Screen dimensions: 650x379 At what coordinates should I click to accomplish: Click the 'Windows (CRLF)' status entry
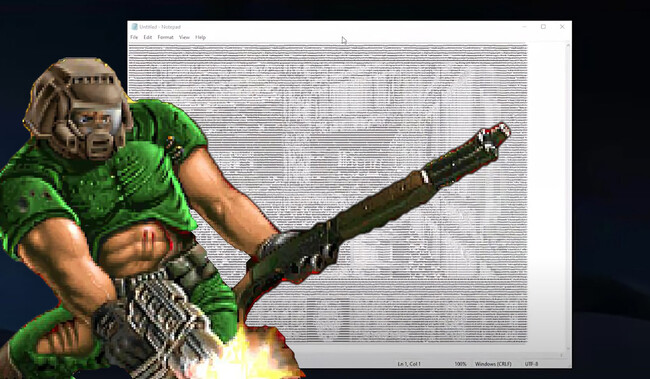coord(493,364)
